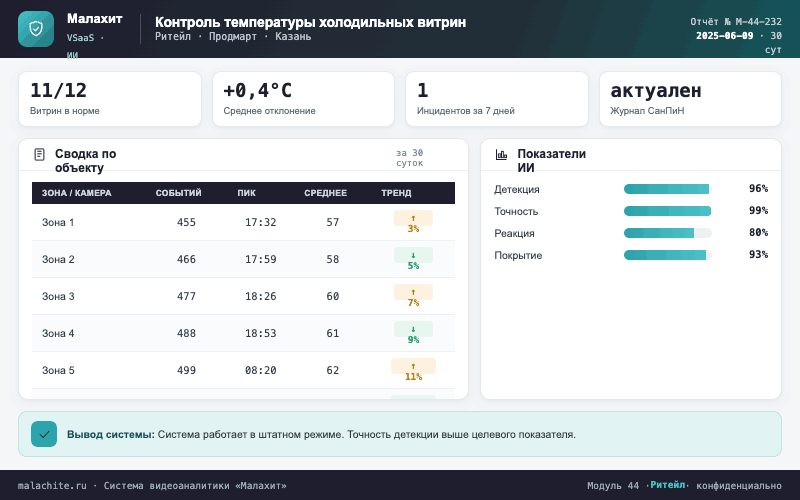Viewport: 800px width, 500px height.
Task: Click the Точность progress bar
Action: (667, 211)
